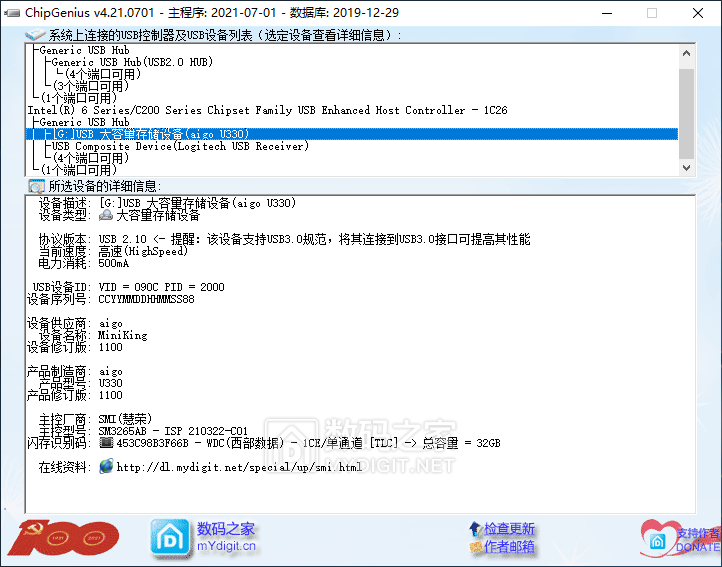722x567 pixels.
Task: Click the flash chip icon before 453C98B3F66B
Action: click(106, 443)
